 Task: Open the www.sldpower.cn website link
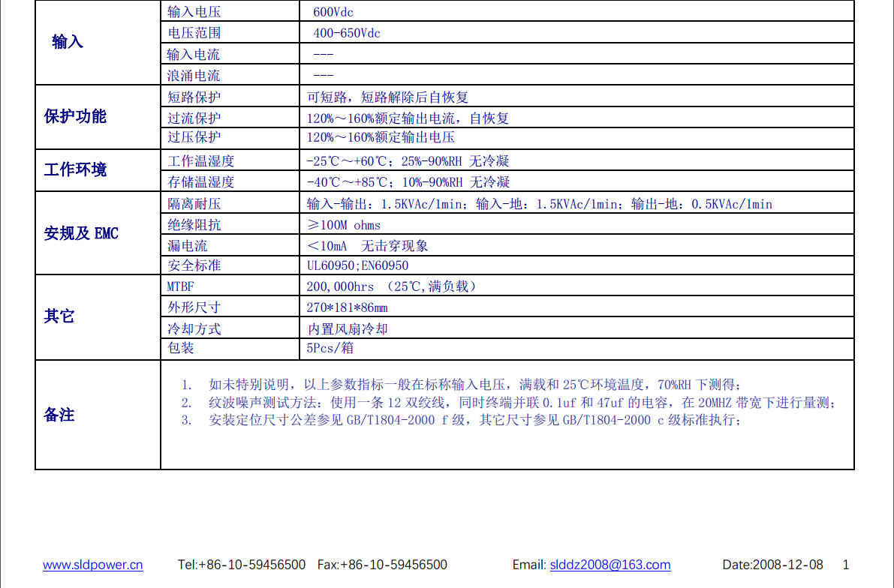coord(92,565)
